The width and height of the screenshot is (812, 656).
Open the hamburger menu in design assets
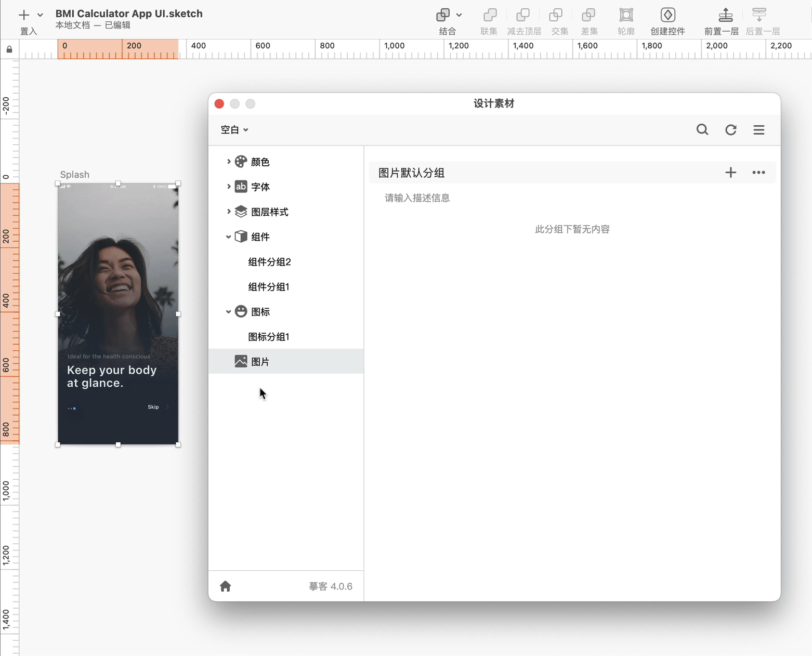click(x=759, y=130)
